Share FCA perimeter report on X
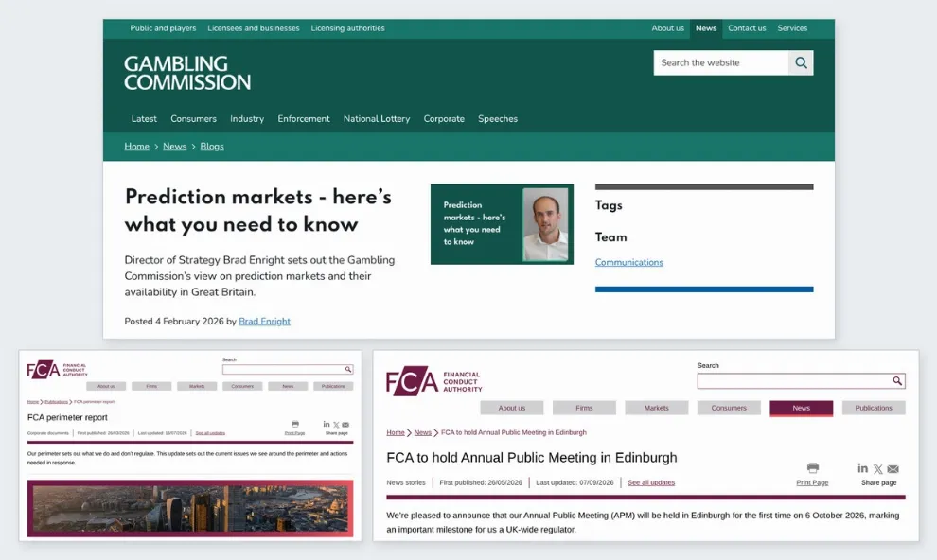Image resolution: width=937 pixels, height=560 pixels. 336,425
